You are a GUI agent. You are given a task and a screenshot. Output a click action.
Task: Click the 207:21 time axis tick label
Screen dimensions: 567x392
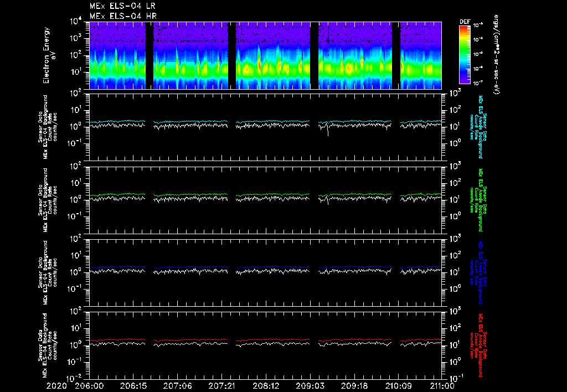(221, 386)
